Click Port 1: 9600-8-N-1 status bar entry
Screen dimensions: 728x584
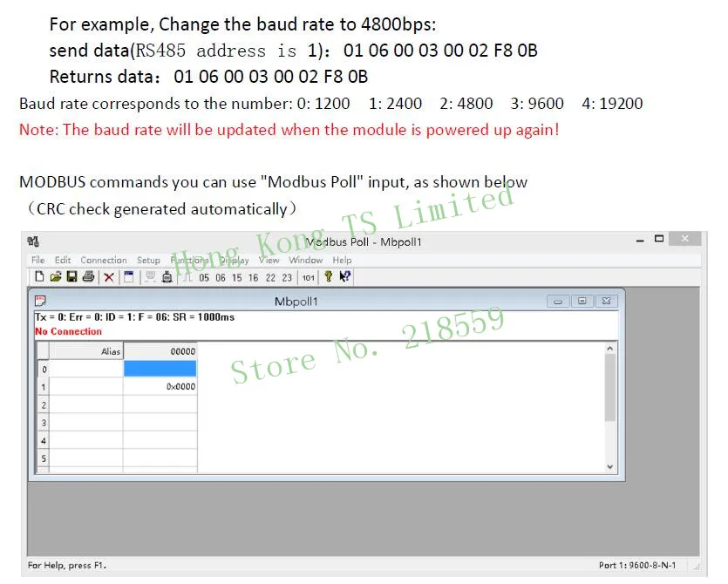[637, 565]
